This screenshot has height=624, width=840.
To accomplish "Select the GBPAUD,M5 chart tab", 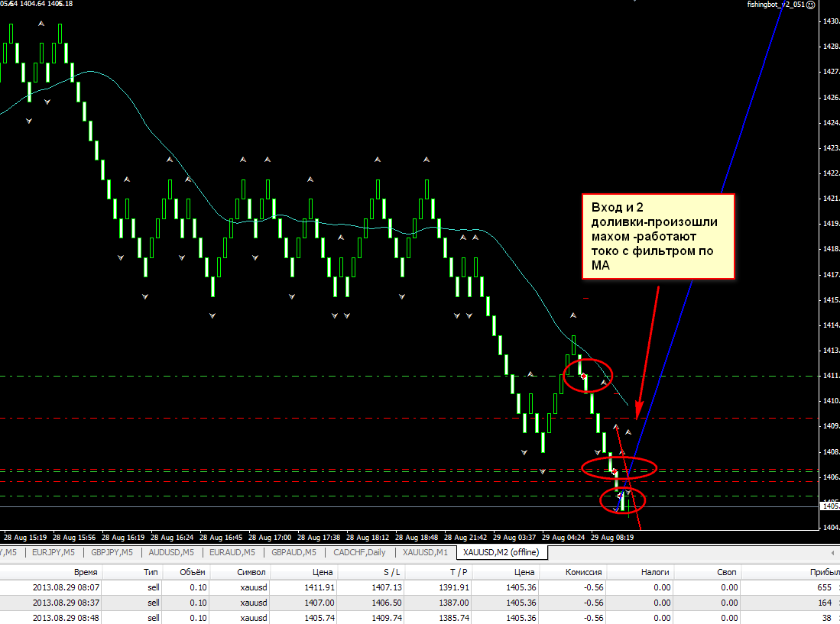I will (x=294, y=552).
